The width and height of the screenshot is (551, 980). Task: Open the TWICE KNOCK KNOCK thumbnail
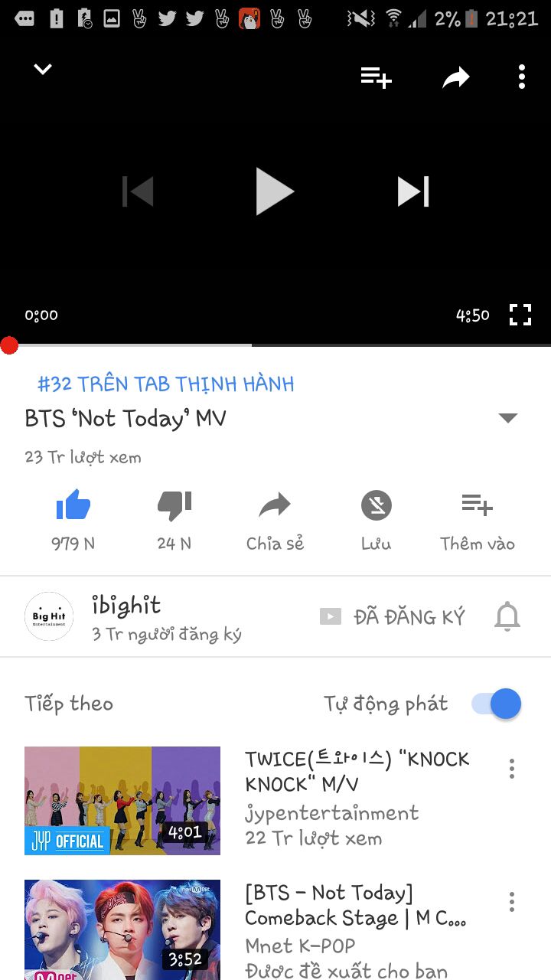click(x=122, y=801)
